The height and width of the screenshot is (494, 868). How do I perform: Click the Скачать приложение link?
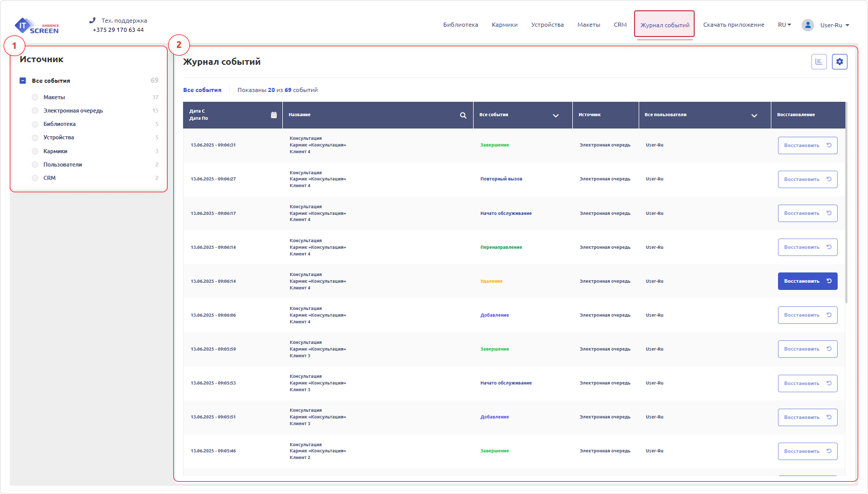[733, 25]
